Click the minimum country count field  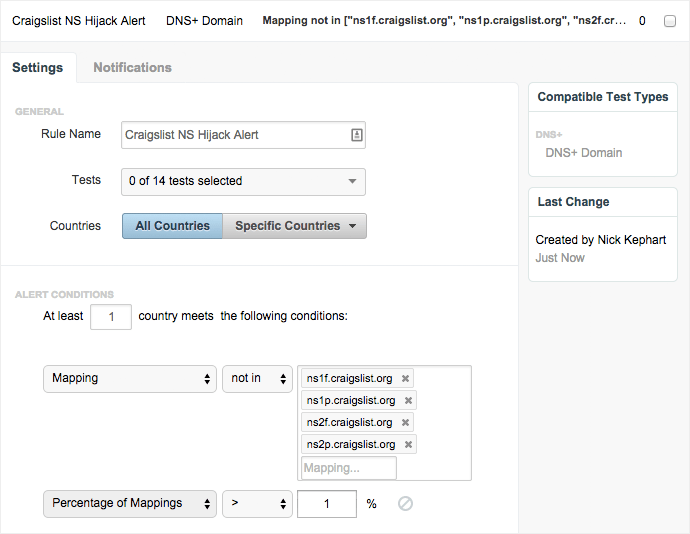click(x=111, y=317)
